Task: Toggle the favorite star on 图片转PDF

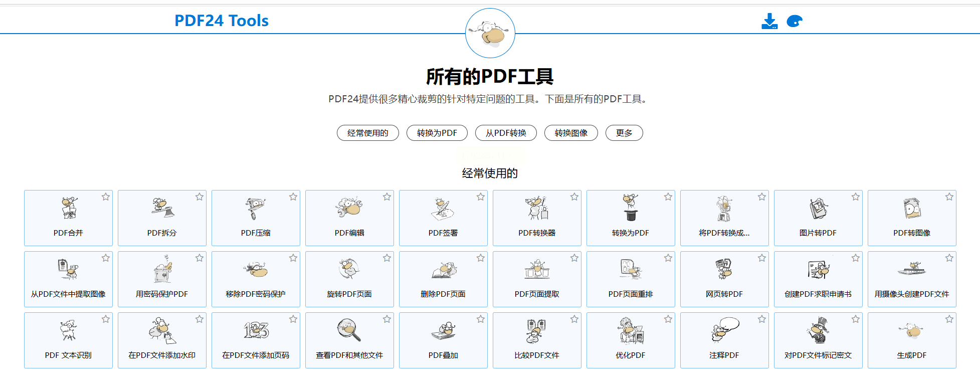Action: [x=856, y=197]
